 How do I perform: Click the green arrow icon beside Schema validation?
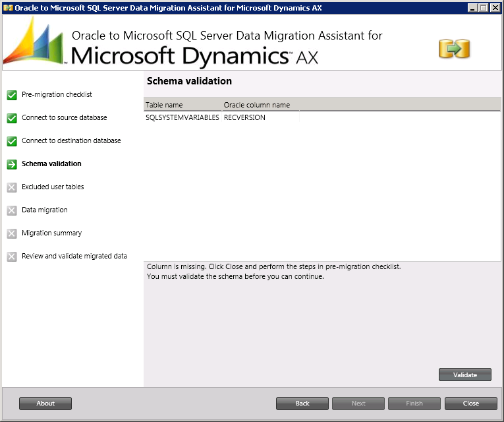point(12,164)
